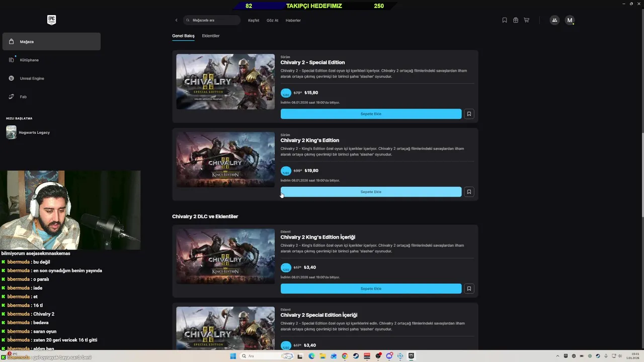Image resolution: width=644 pixels, height=362 pixels.
Task: Add King's Edition İçeriği to cart
Action: (x=371, y=289)
